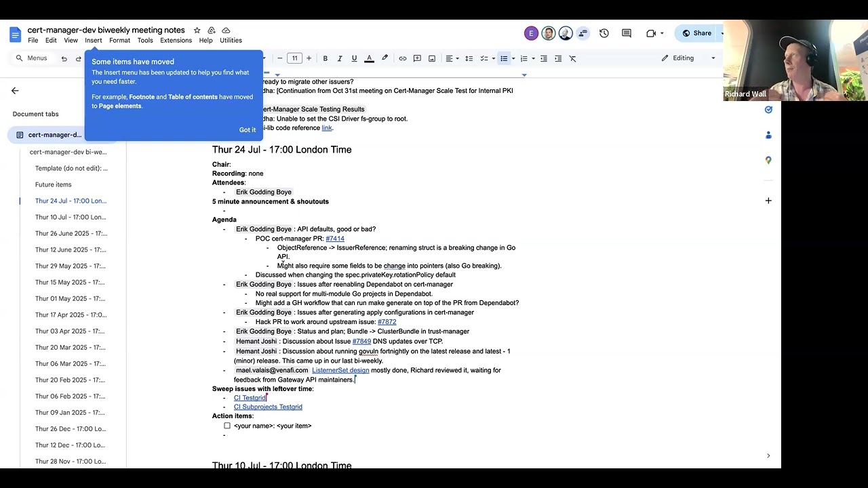Image resolution: width=868 pixels, height=488 pixels.
Task: Click the purple E collaborator avatar
Action: click(x=531, y=33)
